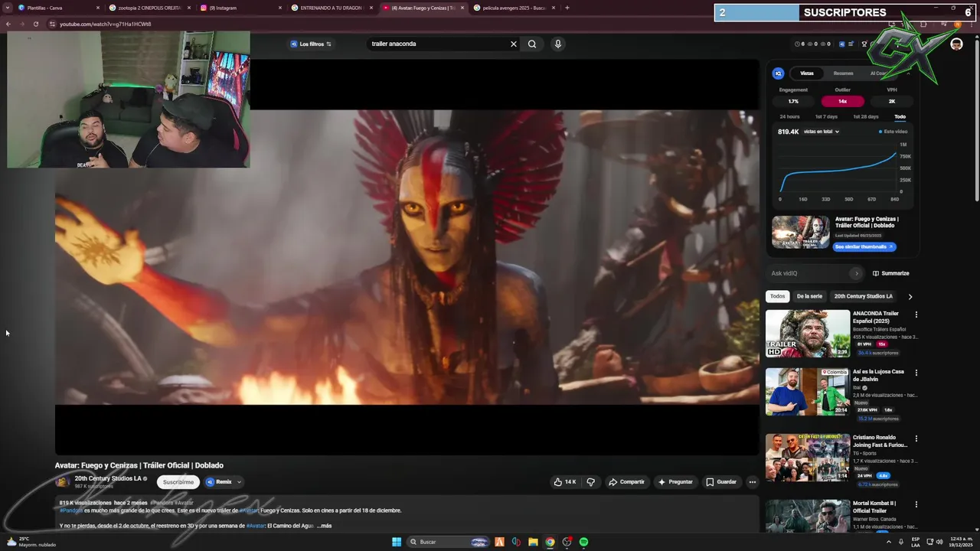Open options menu for Mortal Kombat II
This screenshot has height=551, width=980.
click(916, 504)
